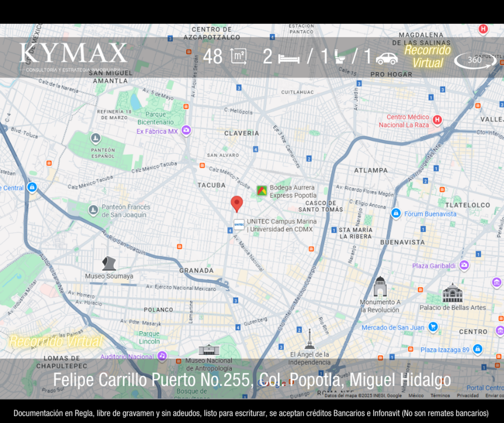Click the Museo Soumaya label
Viewport: 504px width, 423px height.
(x=109, y=276)
